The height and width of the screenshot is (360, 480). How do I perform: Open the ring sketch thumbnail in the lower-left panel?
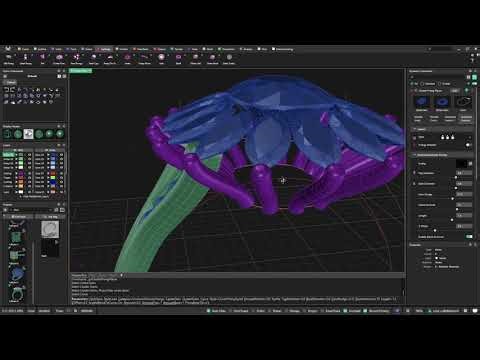(x=50, y=229)
